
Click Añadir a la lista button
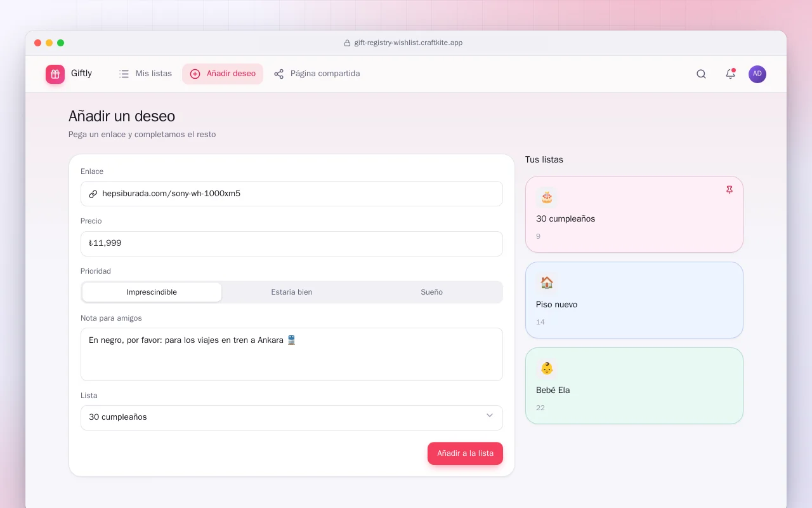(465, 453)
